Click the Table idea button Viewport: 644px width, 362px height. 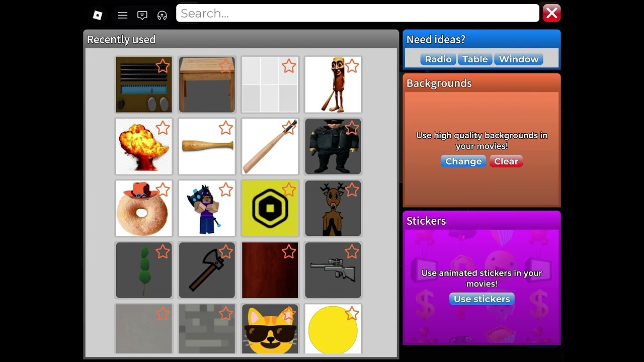(475, 59)
